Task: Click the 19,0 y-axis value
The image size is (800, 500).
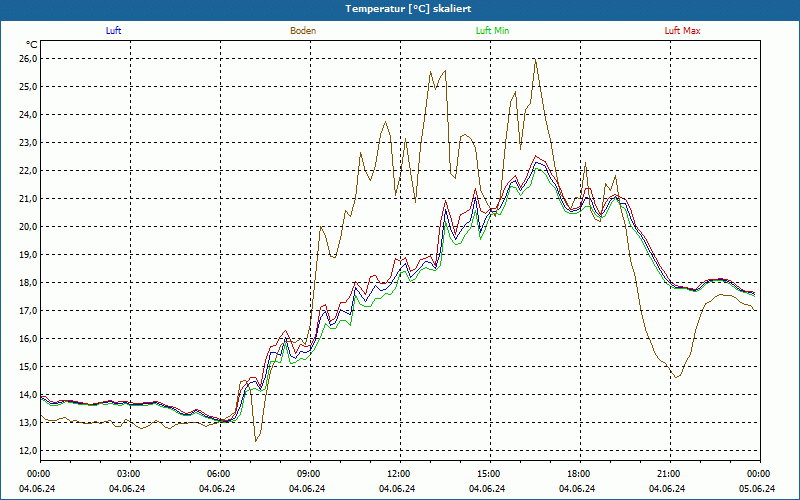Action: [x=29, y=255]
